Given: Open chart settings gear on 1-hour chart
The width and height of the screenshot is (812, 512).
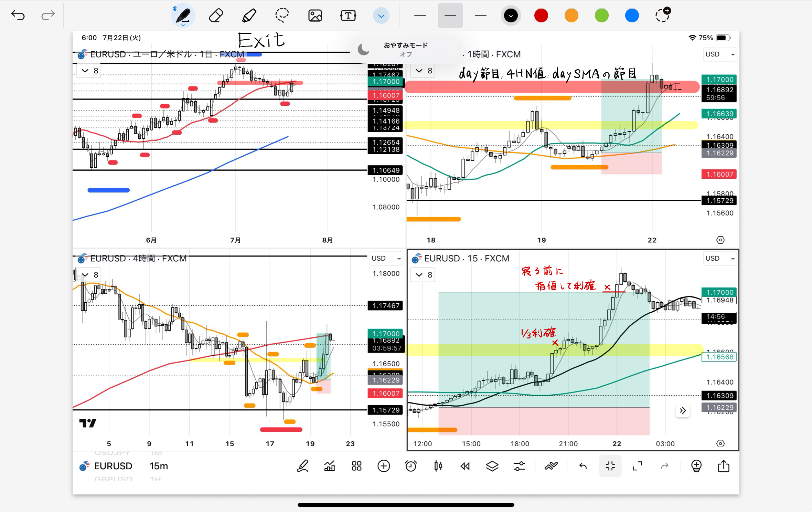Looking at the screenshot, I should tap(720, 240).
